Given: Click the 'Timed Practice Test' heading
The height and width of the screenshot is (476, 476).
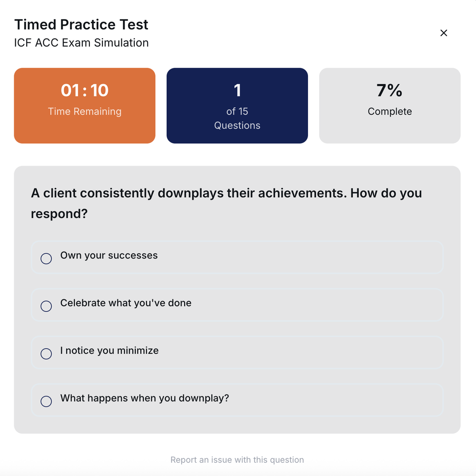Looking at the screenshot, I should (x=81, y=25).
